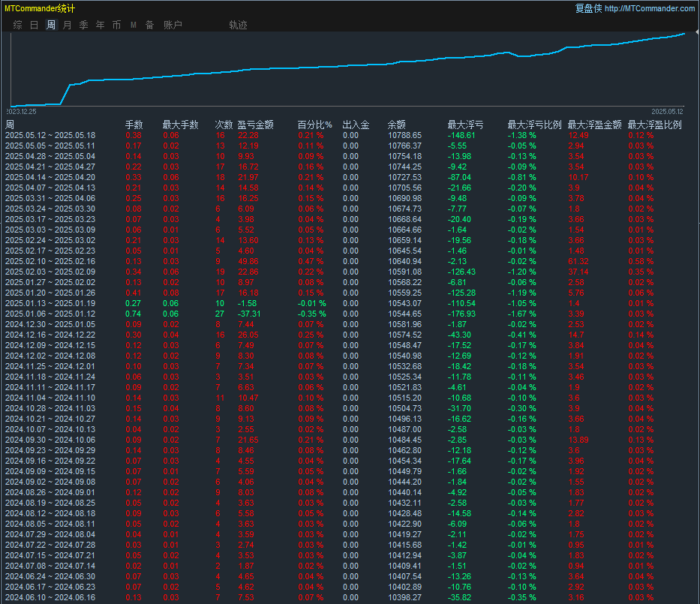Select the 周 weekly statistics tab
This screenshot has width=700, height=604.
tap(50, 25)
